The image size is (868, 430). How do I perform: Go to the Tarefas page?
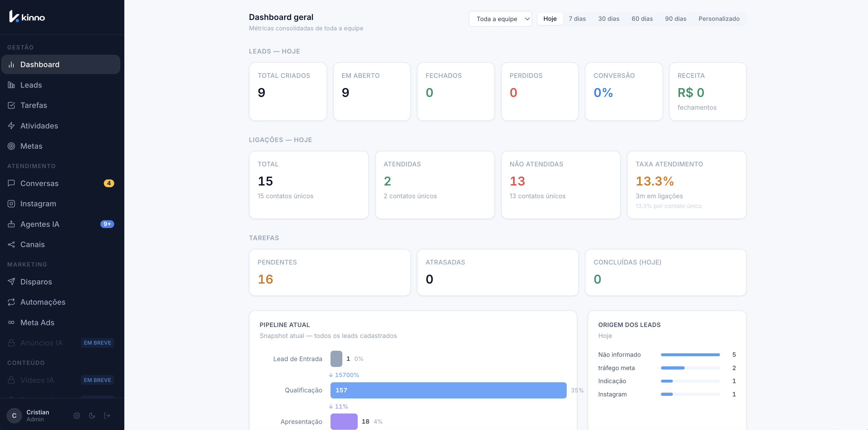pos(61,105)
